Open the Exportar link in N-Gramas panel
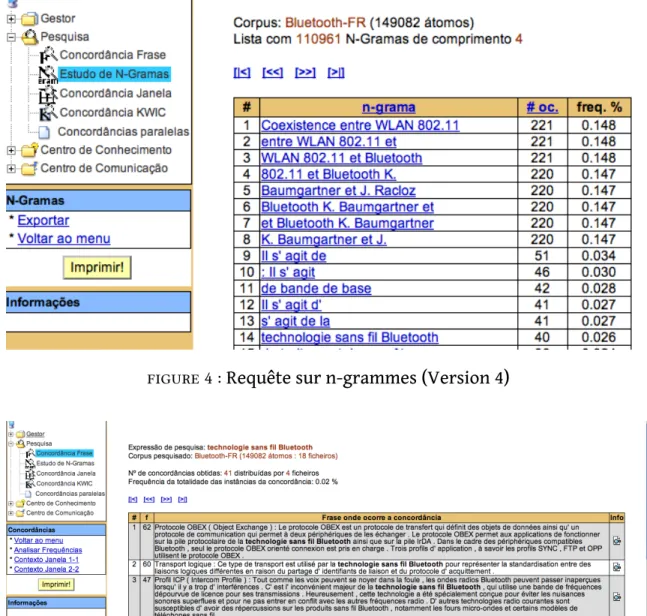 [x=43, y=220]
